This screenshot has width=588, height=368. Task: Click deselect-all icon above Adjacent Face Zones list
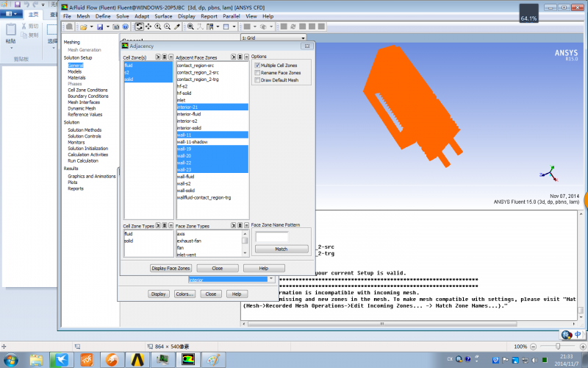point(246,57)
